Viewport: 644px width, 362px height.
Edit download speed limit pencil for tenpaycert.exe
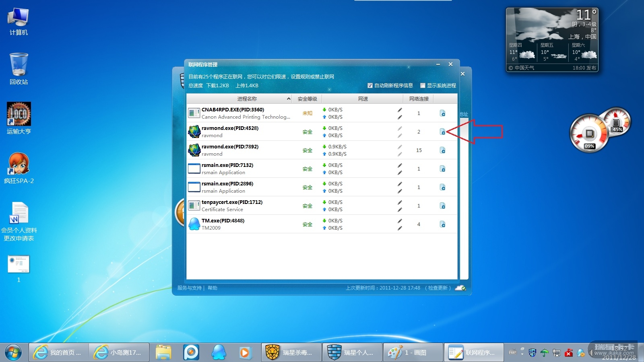[x=400, y=202]
